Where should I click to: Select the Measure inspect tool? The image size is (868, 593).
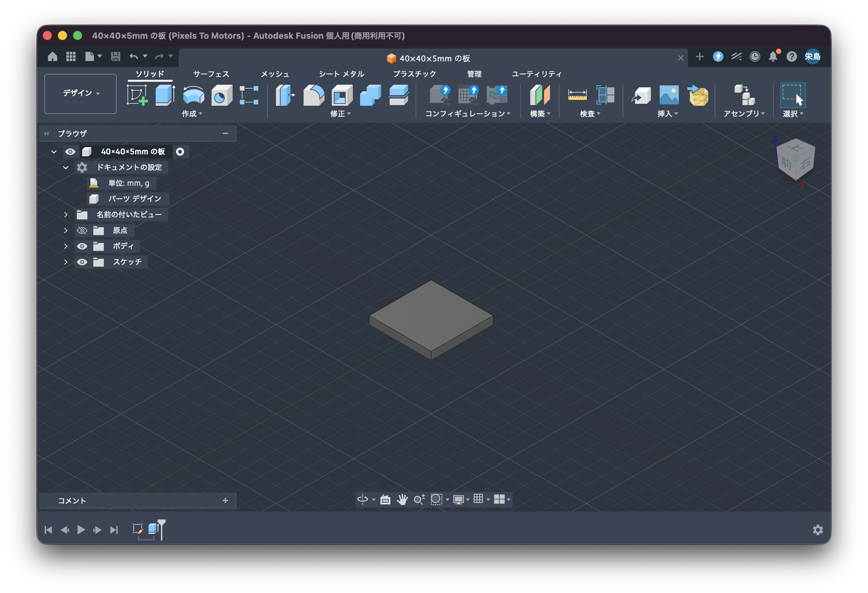(x=578, y=95)
